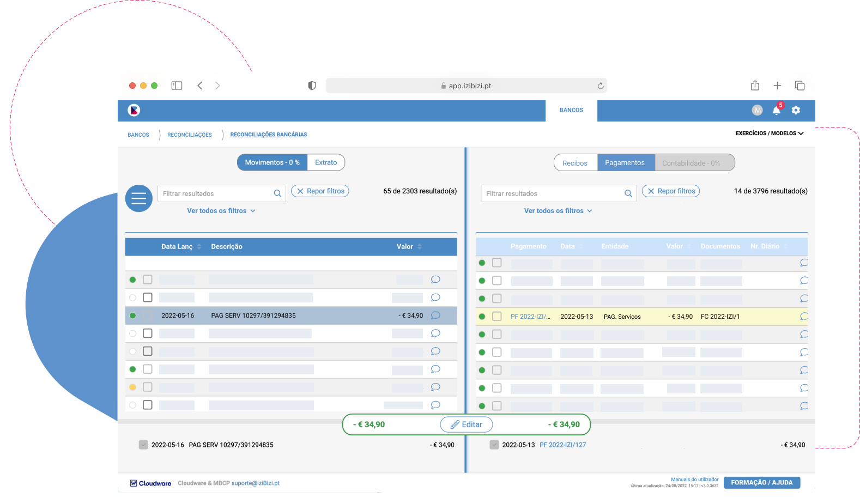Viewport: 860px width, 504px height.
Task: Click the Editar button
Action: point(467,424)
